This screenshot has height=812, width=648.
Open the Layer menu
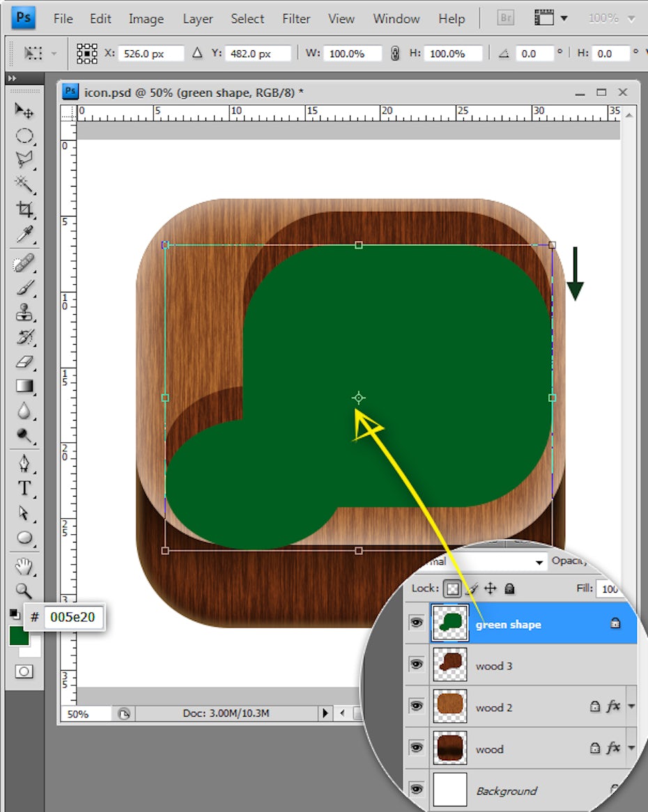(x=198, y=19)
